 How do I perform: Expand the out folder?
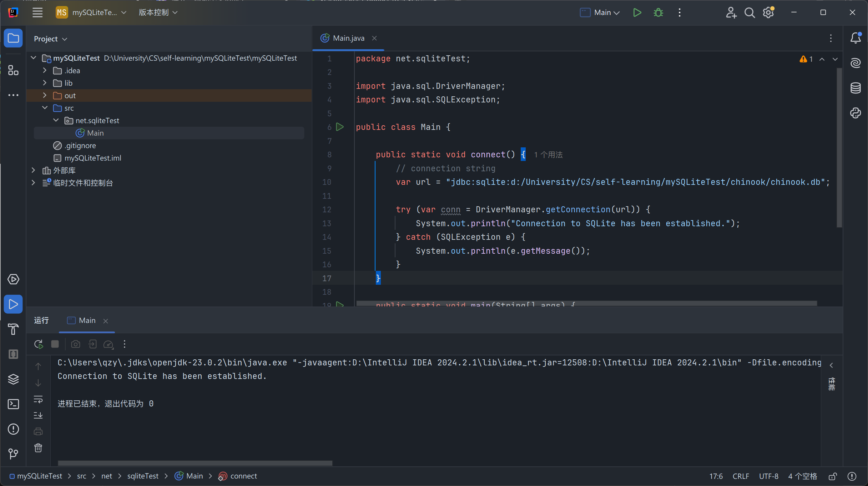click(45, 95)
